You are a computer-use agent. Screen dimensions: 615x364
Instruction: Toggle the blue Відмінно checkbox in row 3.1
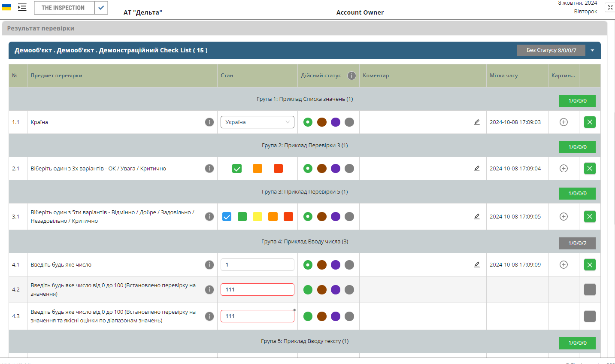[x=227, y=217]
